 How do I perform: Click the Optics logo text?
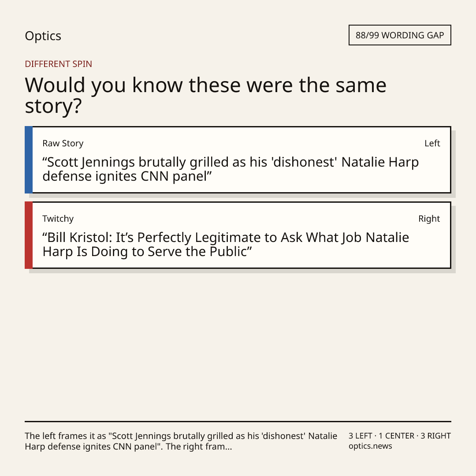tap(43, 36)
